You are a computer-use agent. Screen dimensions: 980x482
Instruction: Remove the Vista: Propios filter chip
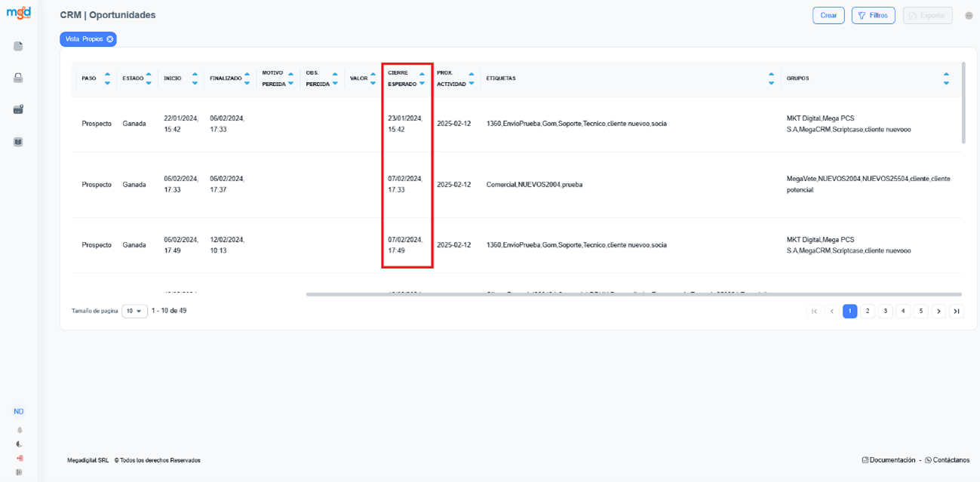(x=109, y=39)
